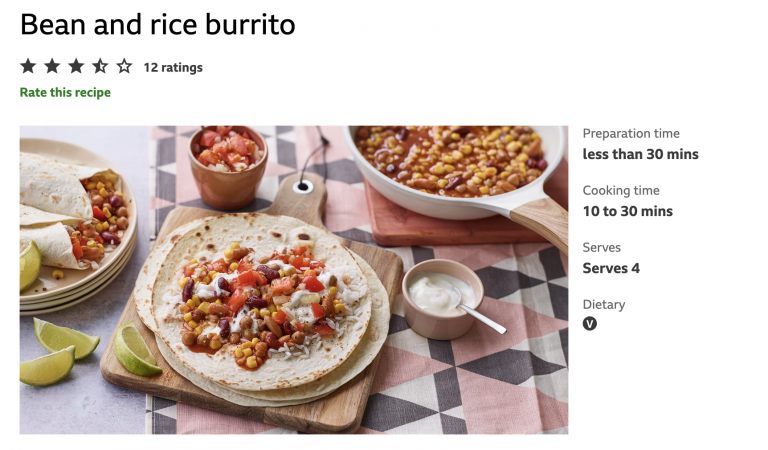The image size is (768, 450).
Task: Click the vegetarian V dietary icon
Action: pyautogui.click(x=590, y=324)
